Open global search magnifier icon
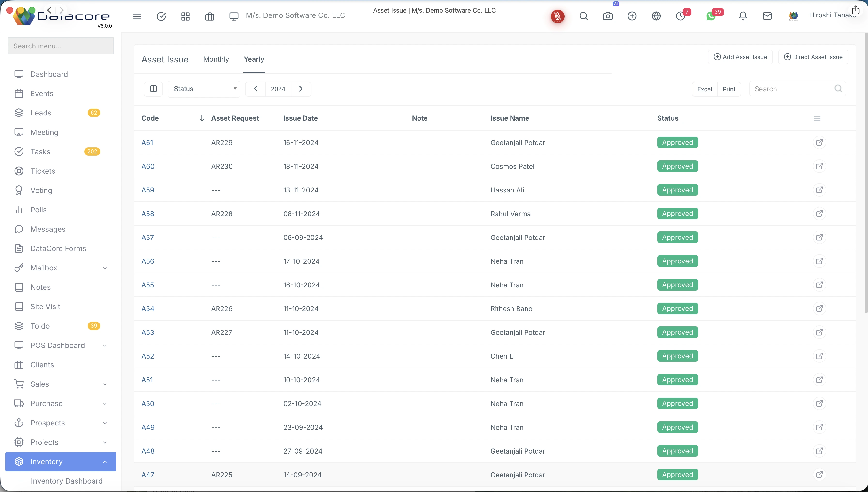 click(583, 16)
